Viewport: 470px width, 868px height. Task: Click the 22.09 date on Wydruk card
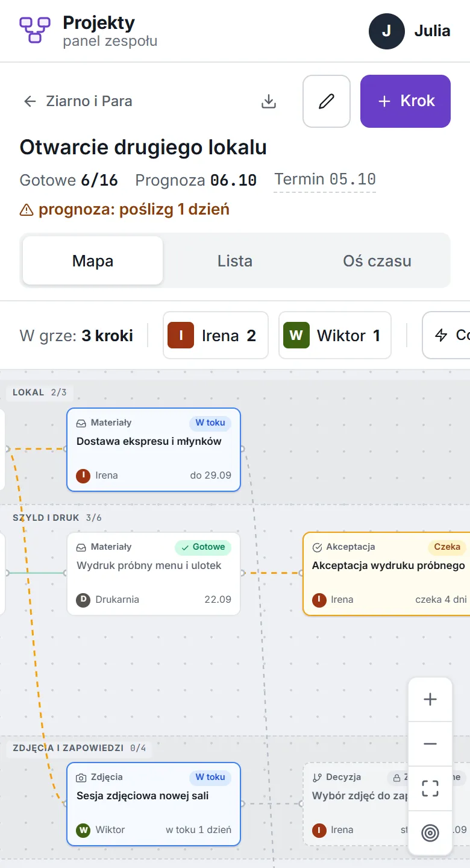[x=218, y=599]
